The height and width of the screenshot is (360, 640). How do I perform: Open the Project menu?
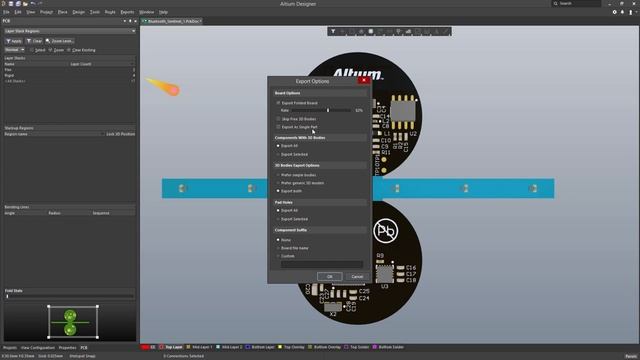[x=46, y=12]
